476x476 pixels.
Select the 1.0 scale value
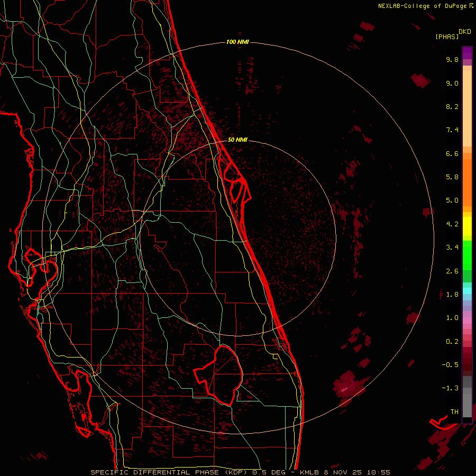coord(452,318)
